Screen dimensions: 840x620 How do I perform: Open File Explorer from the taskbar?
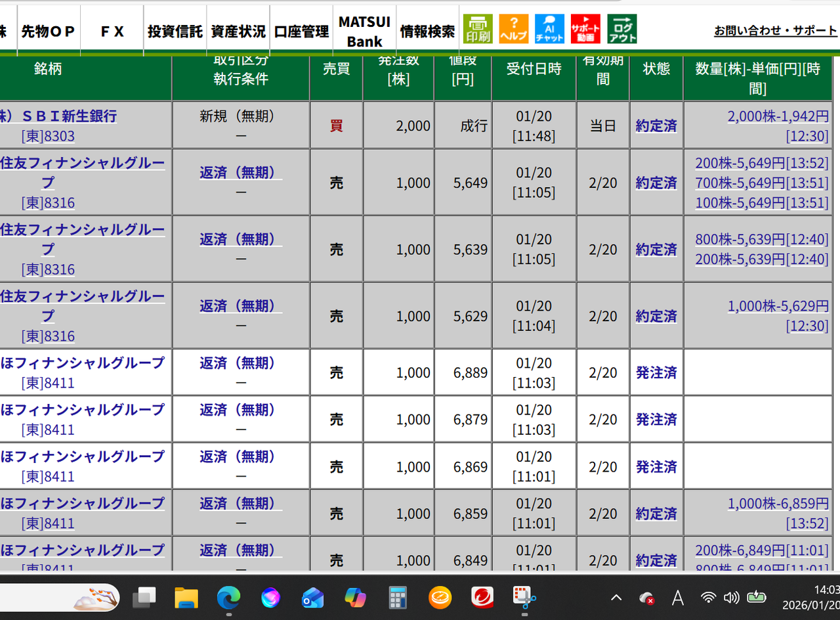coord(186,598)
